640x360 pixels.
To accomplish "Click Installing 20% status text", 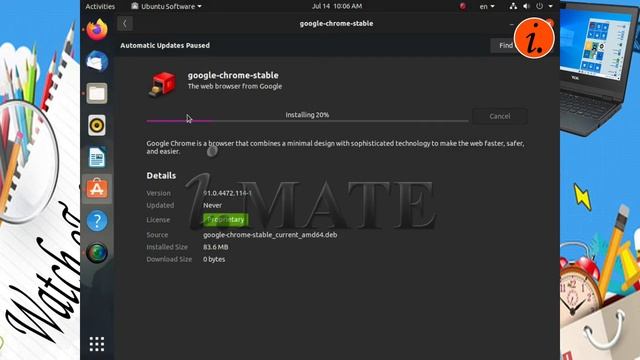I will (307, 115).
